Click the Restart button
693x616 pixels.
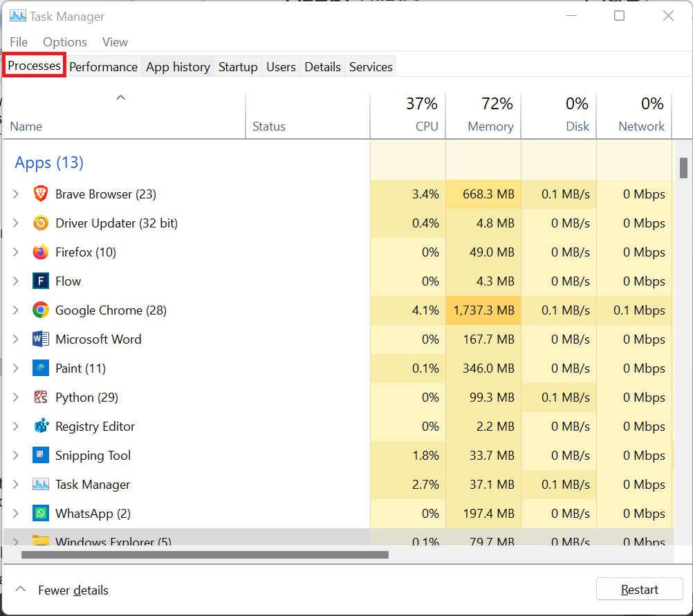[x=640, y=590]
